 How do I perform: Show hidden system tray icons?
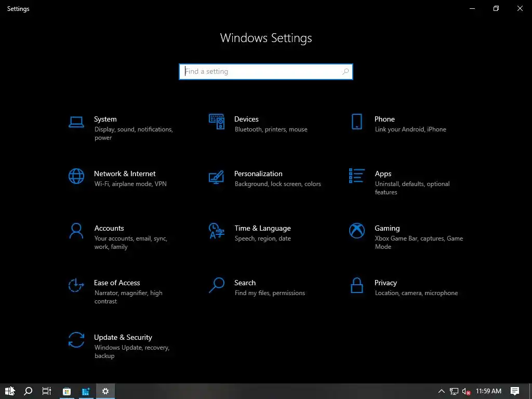pyautogui.click(x=442, y=391)
